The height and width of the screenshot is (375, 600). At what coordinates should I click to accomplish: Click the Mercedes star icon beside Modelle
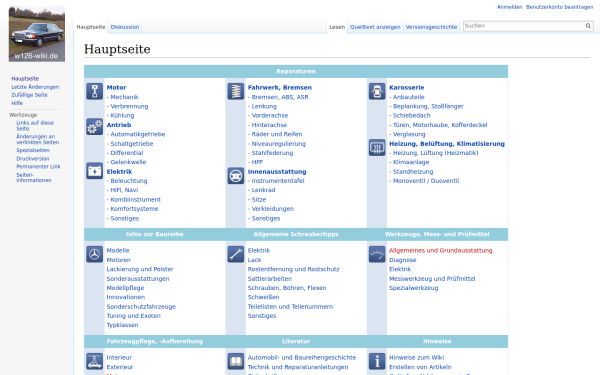click(95, 254)
